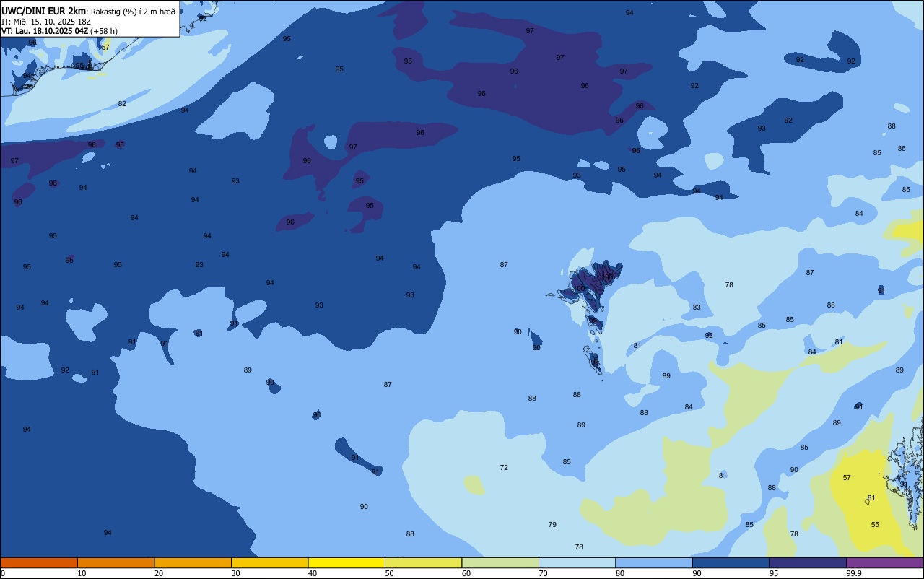Click the 30–40 golden legend segment
Screen dimensions: 924x579
269,562
